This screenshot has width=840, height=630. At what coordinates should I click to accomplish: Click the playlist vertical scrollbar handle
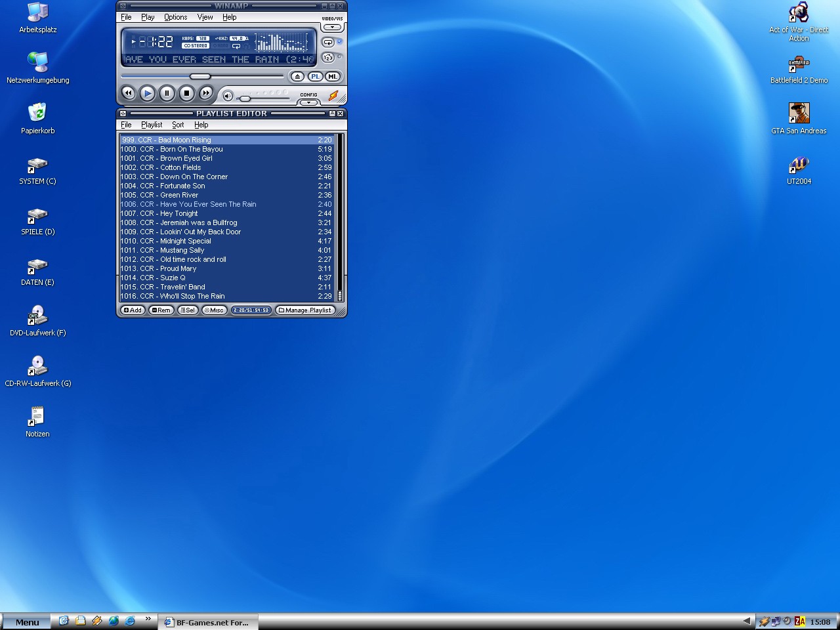(x=340, y=295)
